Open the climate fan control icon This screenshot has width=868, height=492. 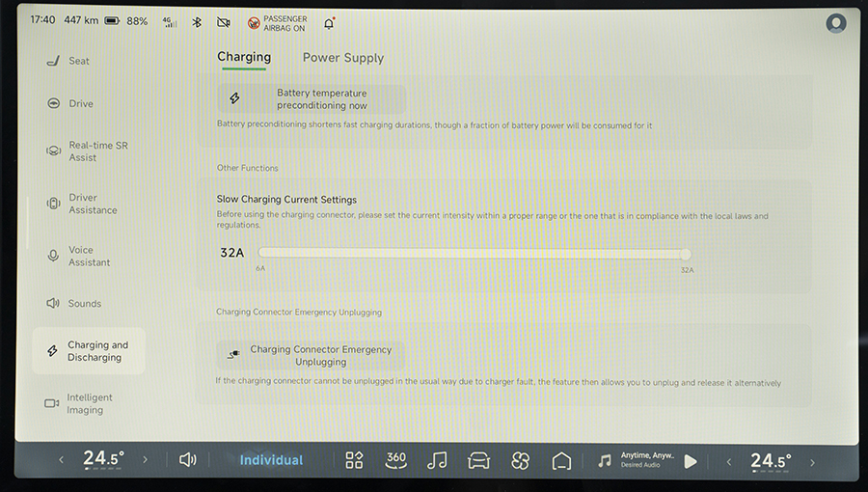[520, 460]
